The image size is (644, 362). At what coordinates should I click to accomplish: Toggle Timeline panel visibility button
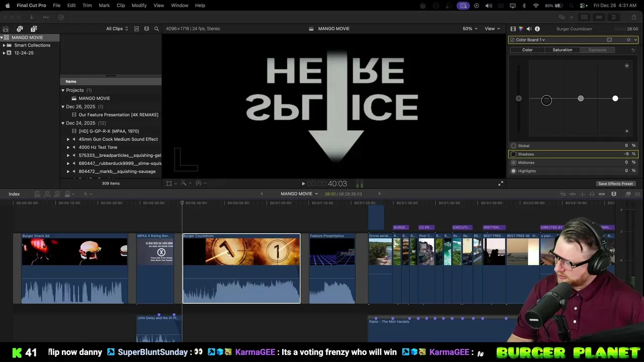[x=599, y=17]
